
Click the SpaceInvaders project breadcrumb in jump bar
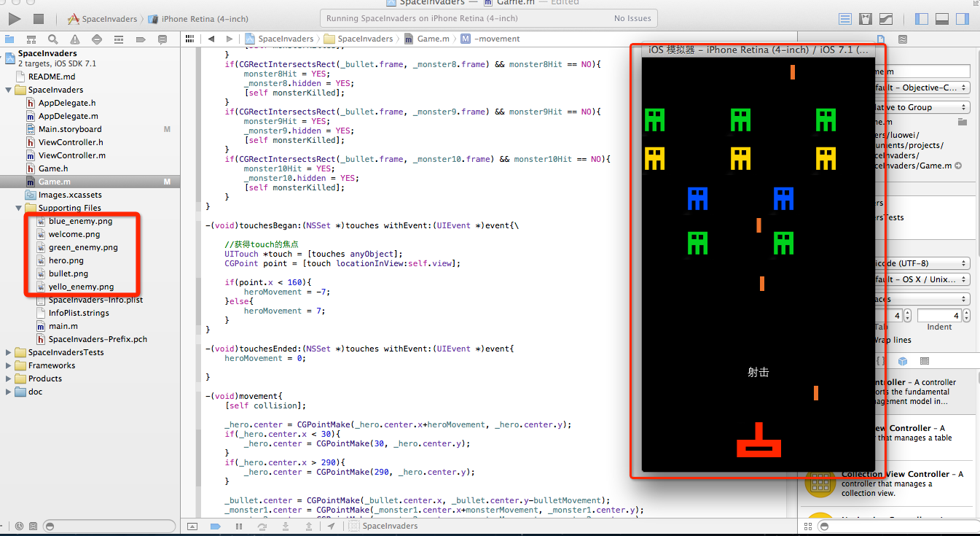[x=279, y=39]
